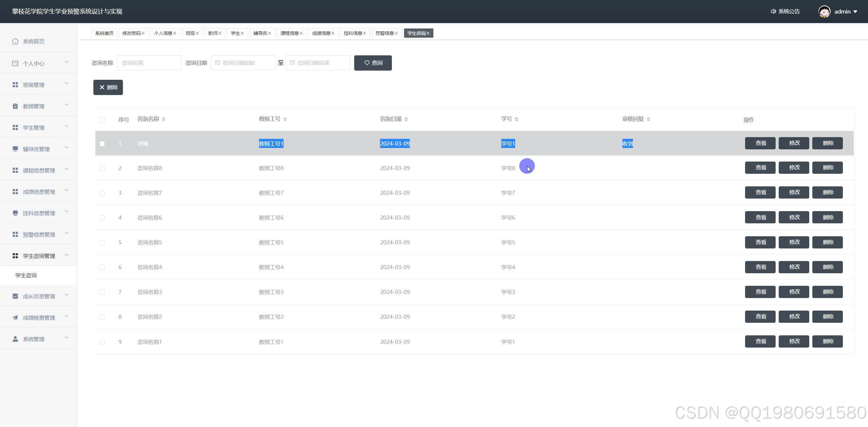The width and height of the screenshot is (868, 427).
Task: Open the admin user dropdown arrow
Action: point(855,12)
